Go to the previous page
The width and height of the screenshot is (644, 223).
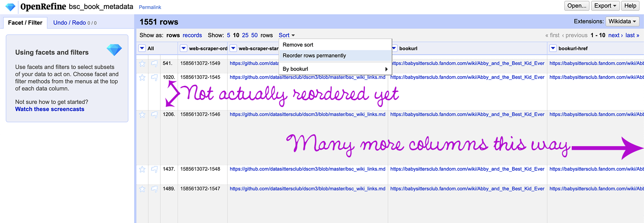click(575, 35)
